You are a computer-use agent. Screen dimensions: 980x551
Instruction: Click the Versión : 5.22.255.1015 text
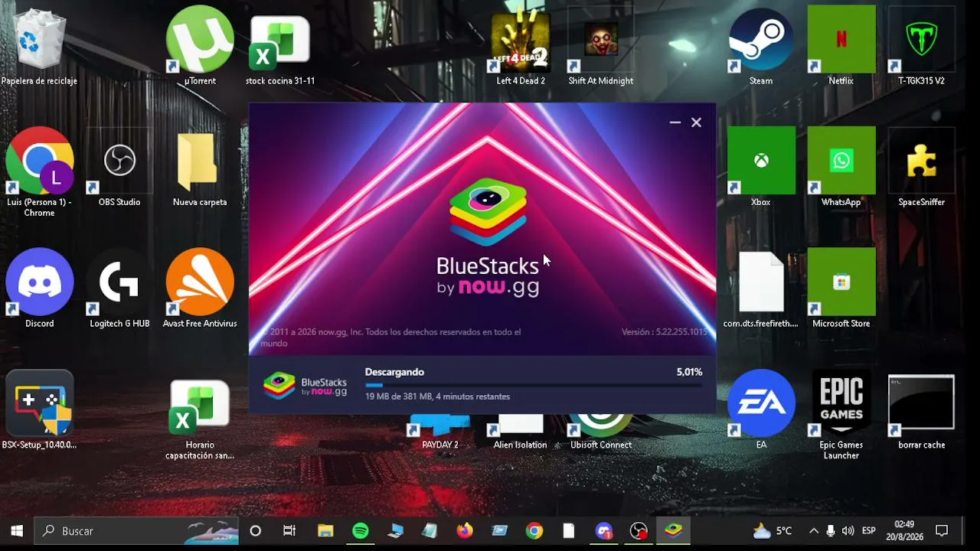click(665, 332)
